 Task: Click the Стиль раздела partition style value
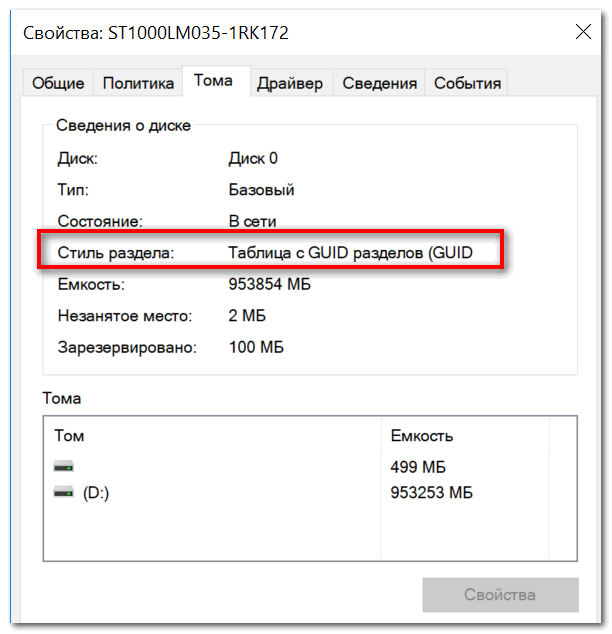click(350, 254)
